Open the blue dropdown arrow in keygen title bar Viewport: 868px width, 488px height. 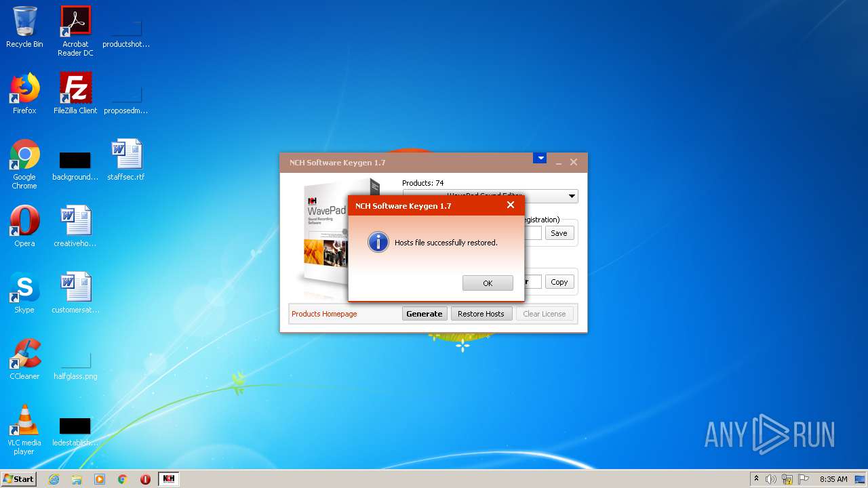[540, 158]
